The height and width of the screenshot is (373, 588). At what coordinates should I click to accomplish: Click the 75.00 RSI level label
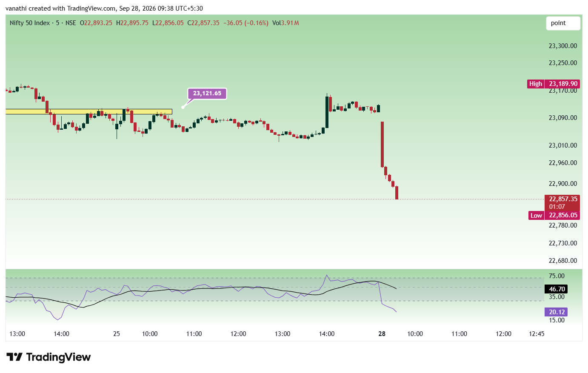(x=557, y=276)
